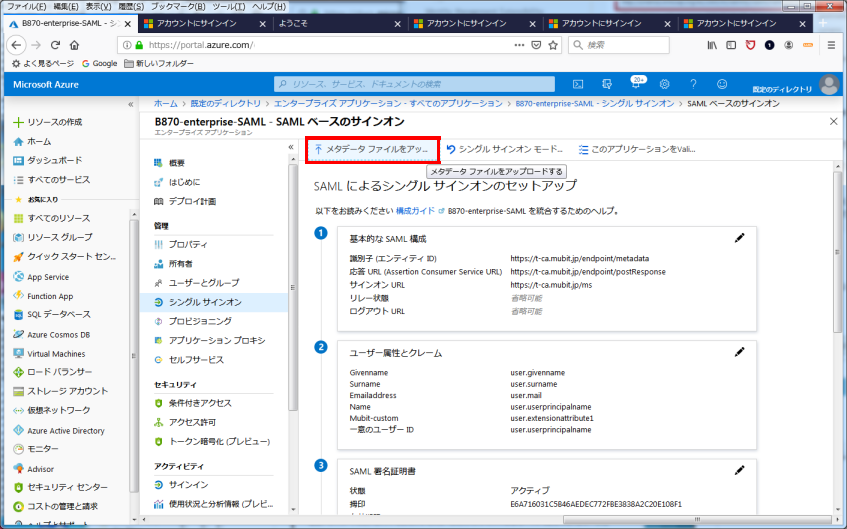Screen dimensions: 847x529
Task: Collapse the Azure left navigation pane
Action: [131, 104]
